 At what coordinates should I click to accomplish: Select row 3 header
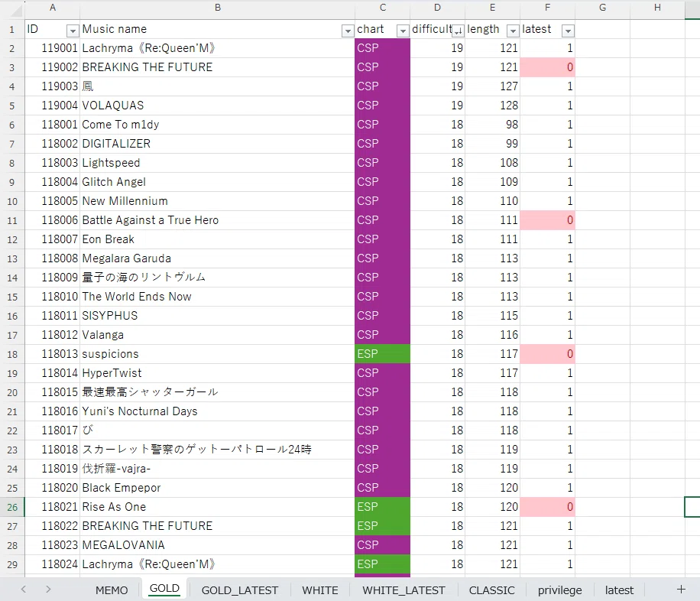[12, 67]
